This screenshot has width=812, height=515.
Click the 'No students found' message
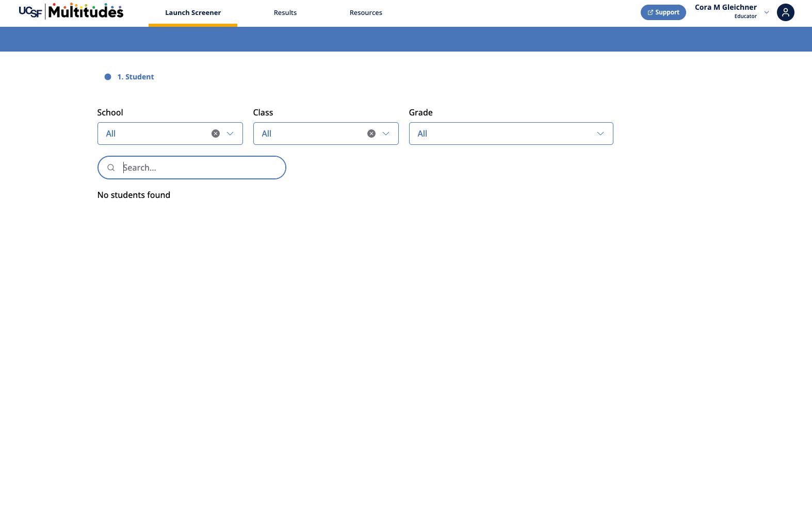(134, 195)
